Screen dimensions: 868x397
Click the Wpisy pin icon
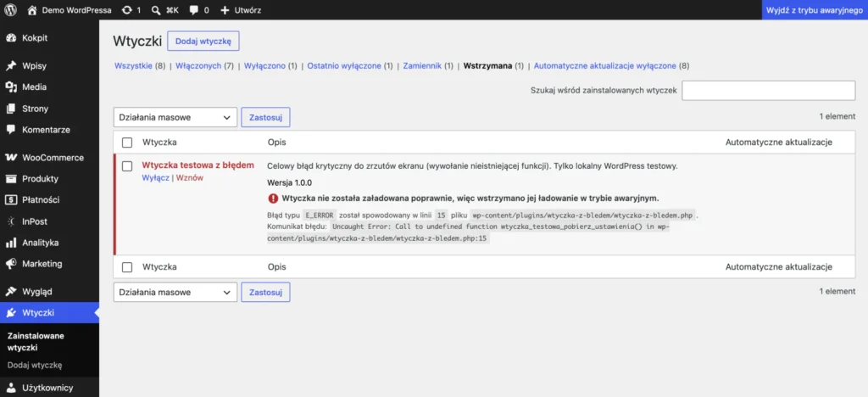[10, 66]
